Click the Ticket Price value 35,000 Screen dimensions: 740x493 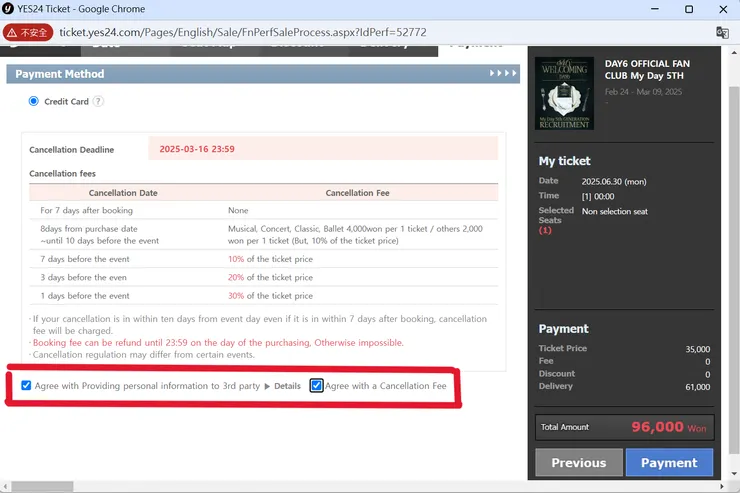point(698,349)
